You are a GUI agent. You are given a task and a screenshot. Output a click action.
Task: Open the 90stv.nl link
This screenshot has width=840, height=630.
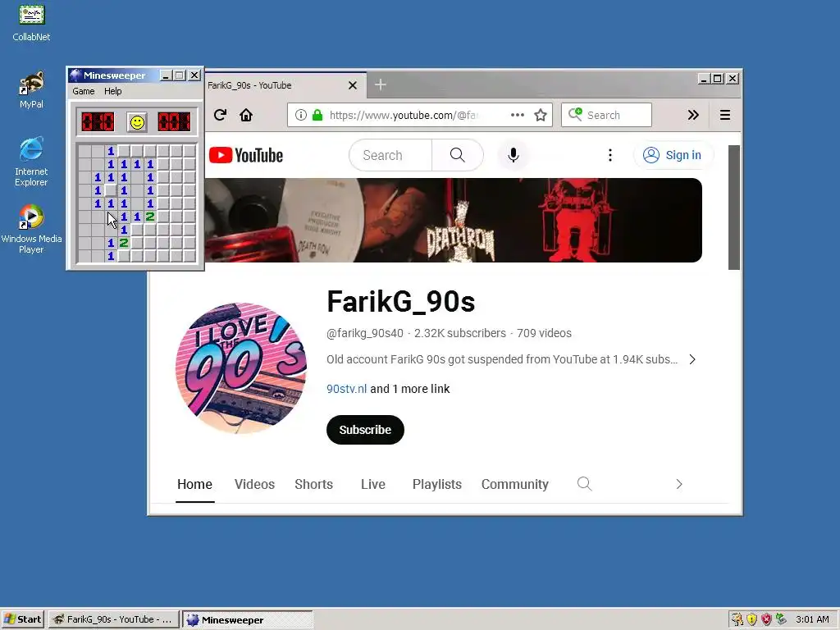347,389
